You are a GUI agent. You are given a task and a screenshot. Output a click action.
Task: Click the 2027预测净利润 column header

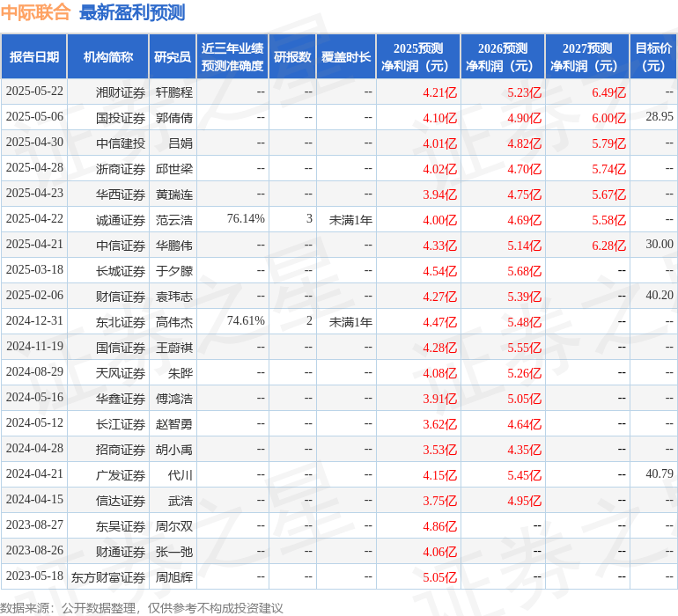pos(586,57)
